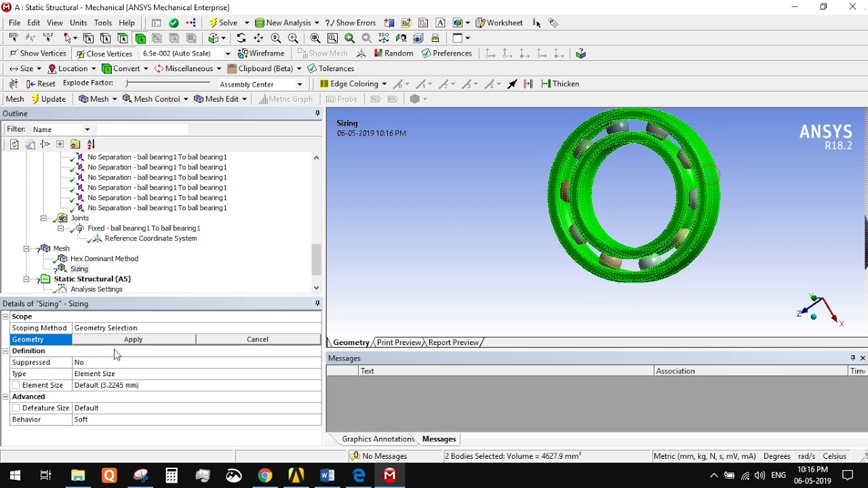The image size is (868, 488).
Task: Open Google Chrome from the taskbar
Action: point(265,476)
